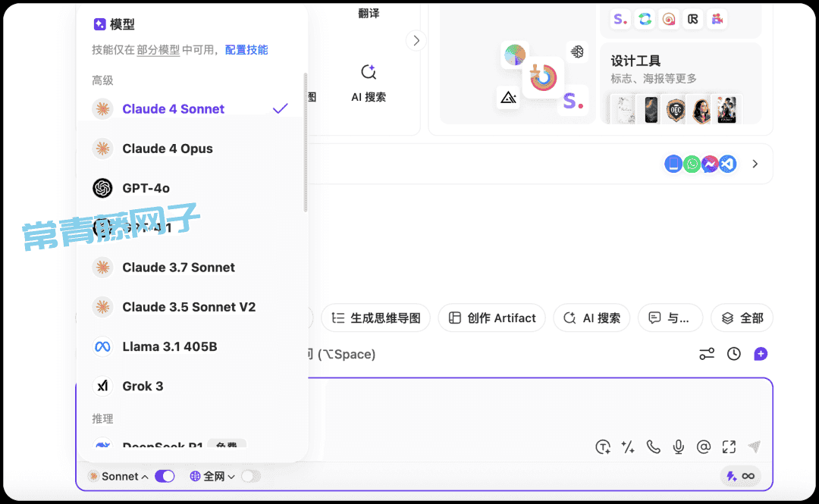Click the 全部 chip button
The height and width of the screenshot is (504, 819).
coord(742,318)
